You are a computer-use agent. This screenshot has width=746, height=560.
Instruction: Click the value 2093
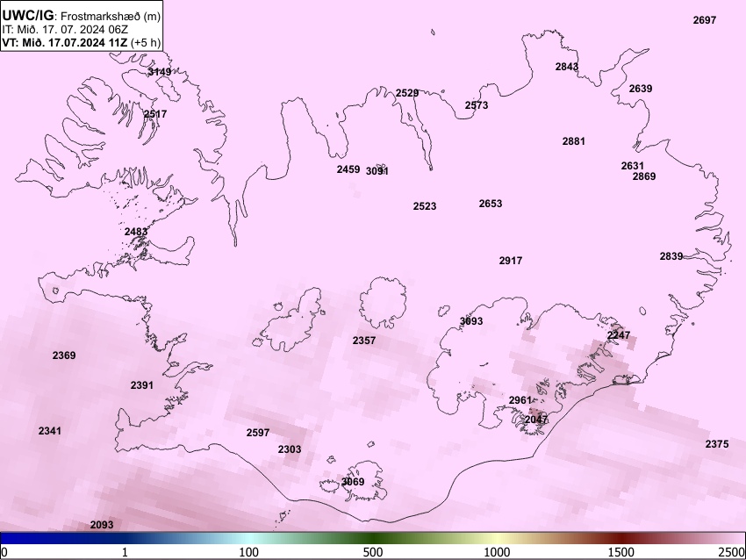click(102, 525)
